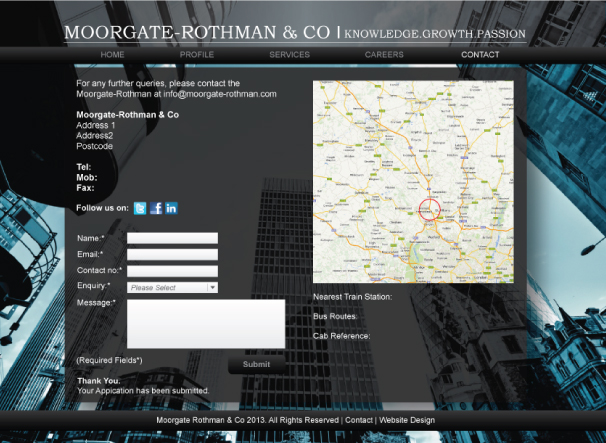Image resolution: width=606 pixels, height=443 pixels.
Task: Open the PROFILE navigation tab
Action: pos(197,54)
